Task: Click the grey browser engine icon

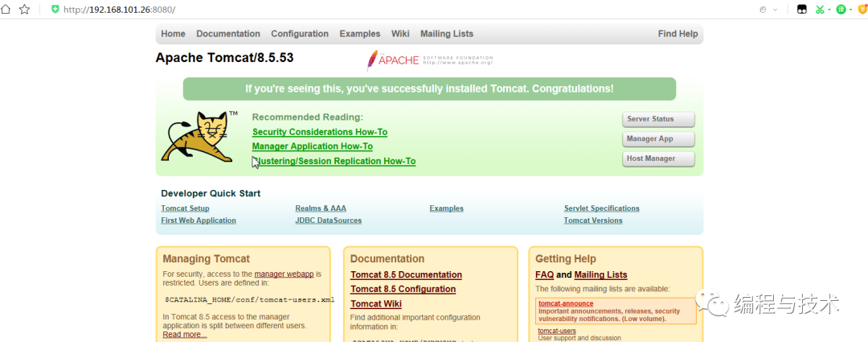Action: pyautogui.click(x=764, y=10)
